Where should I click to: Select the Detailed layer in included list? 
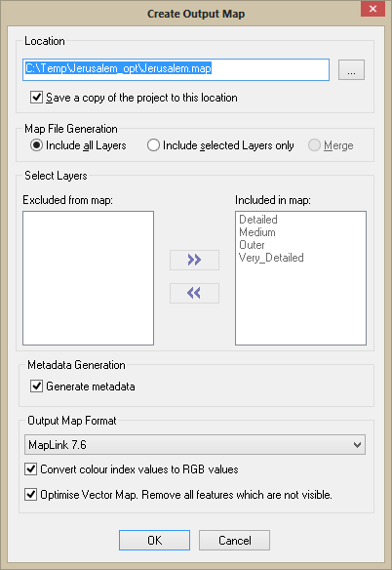point(258,220)
